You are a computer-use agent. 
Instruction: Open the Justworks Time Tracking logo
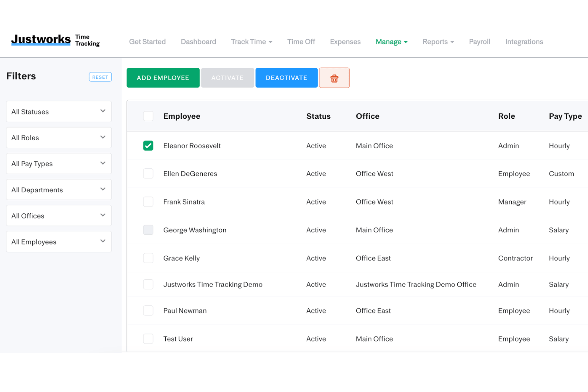(55, 40)
